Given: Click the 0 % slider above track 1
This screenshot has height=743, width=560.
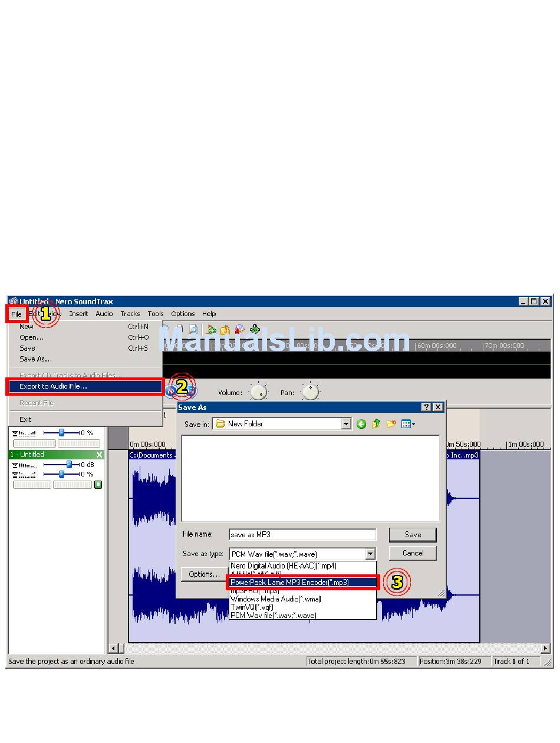Looking at the screenshot, I should (61, 433).
